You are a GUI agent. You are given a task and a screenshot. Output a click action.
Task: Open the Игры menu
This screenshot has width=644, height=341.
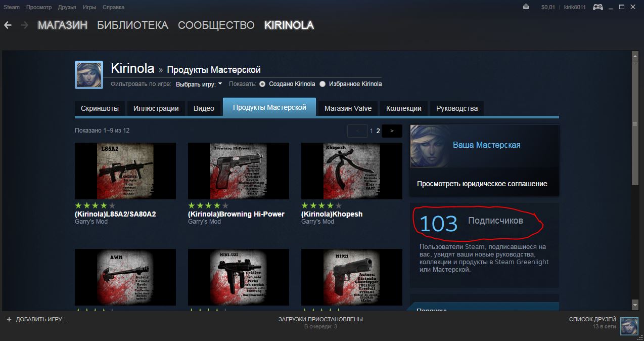[x=89, y=7]
